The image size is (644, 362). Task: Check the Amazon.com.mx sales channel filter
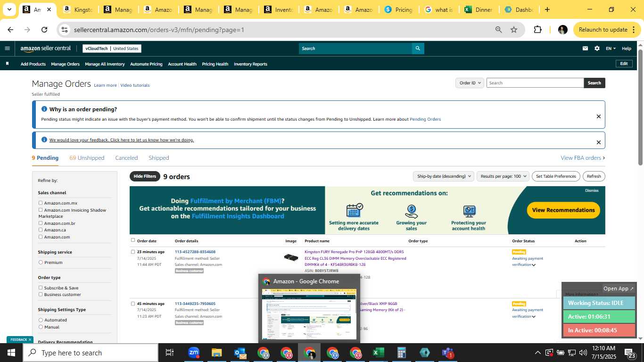click(41, 203)
